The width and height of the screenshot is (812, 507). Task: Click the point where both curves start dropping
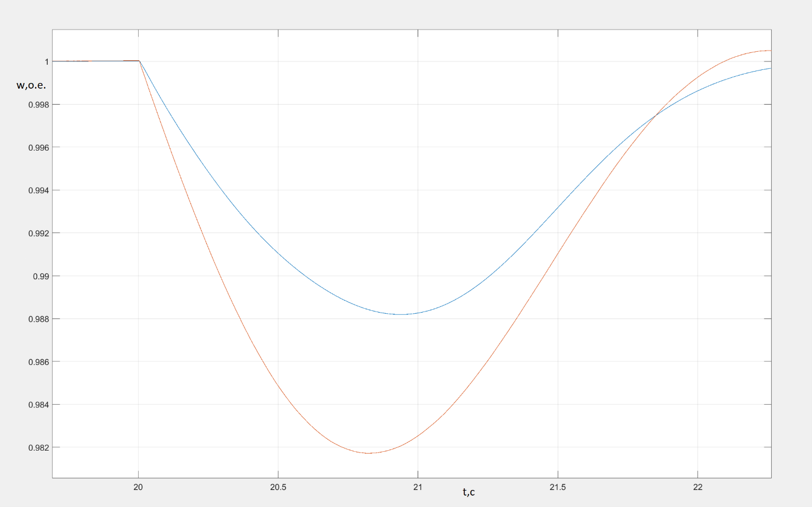tap(139, 61)
